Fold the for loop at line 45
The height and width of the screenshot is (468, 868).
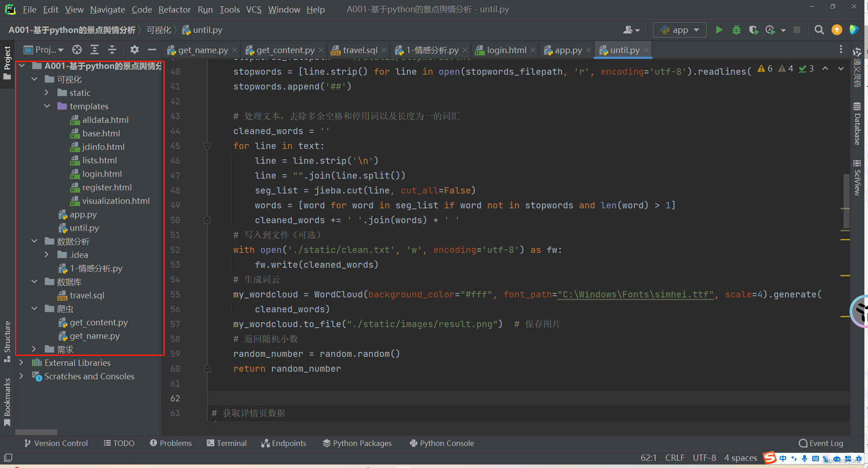[x=207, y=146]
